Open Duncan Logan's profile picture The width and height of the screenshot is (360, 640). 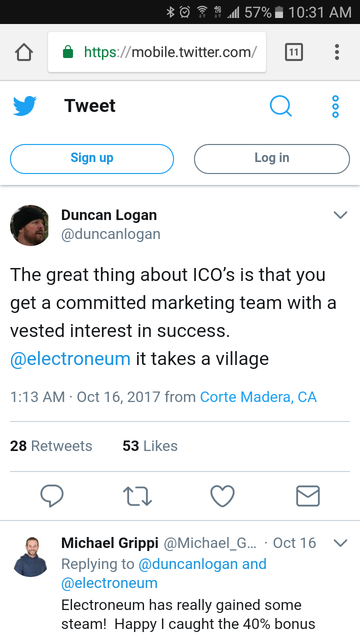[29, 225]
